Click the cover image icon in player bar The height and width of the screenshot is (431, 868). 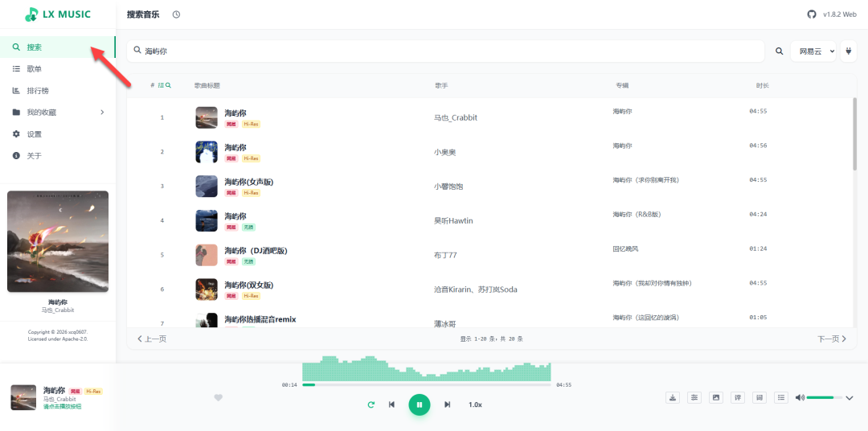coord(716,397)
